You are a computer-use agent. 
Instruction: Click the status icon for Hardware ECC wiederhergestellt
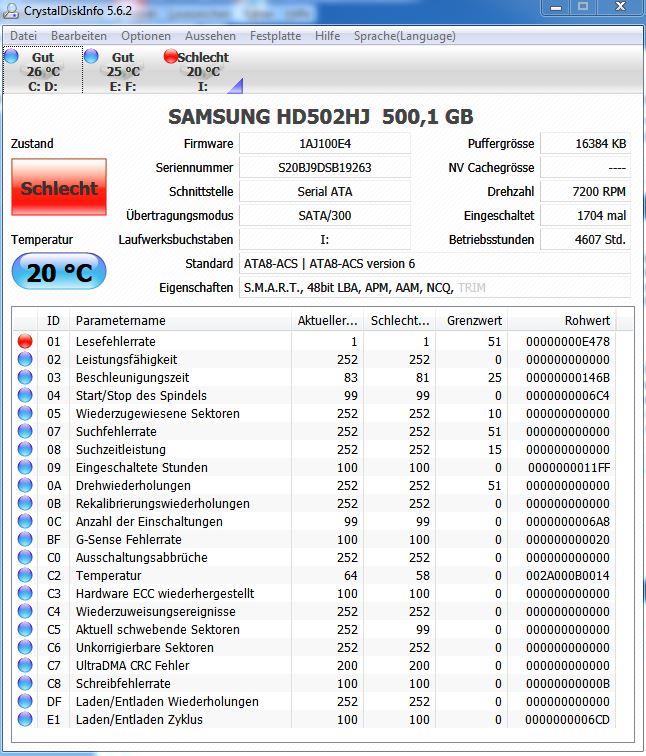tap(25, 594)
